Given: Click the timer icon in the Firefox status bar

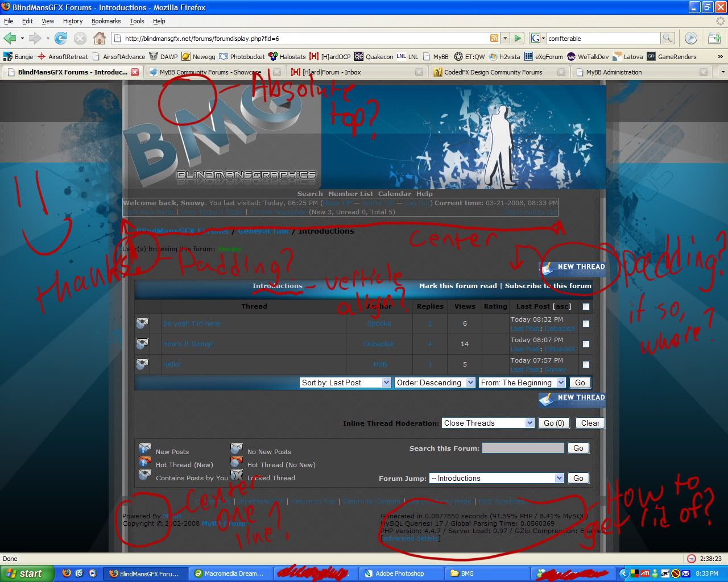Looking at the screenshot, I should (692, 559).
